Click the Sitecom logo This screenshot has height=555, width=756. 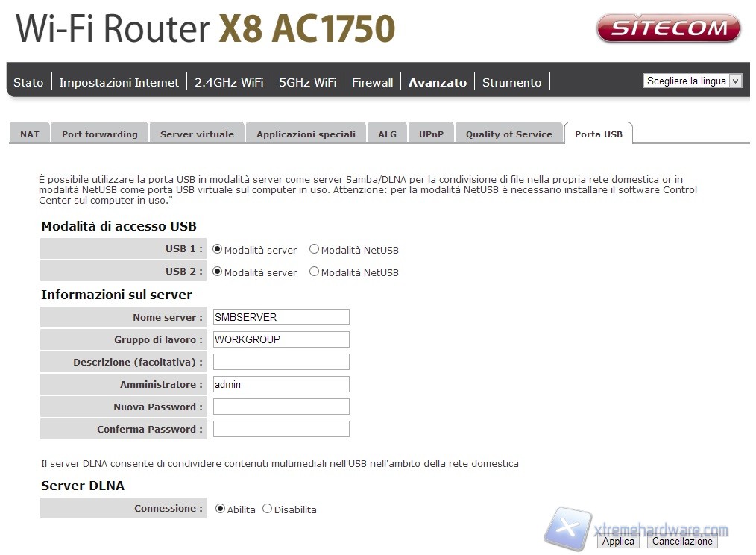click(x=669, y=28)
